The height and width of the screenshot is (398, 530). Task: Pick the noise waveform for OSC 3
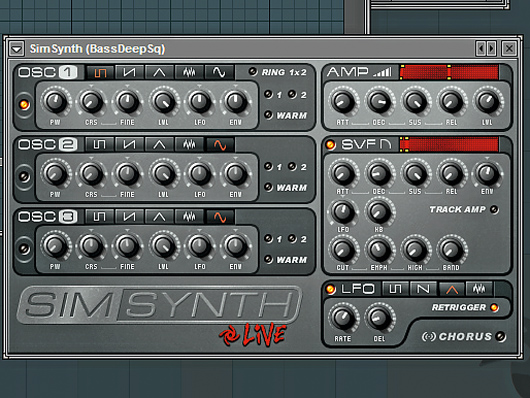tap(189, 217)
